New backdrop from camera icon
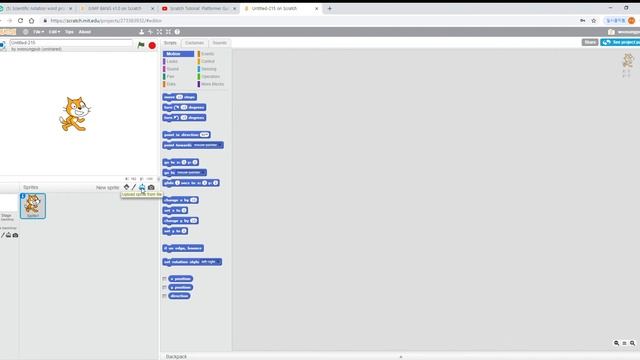This screenshot has height=360, width=640. click(x=15, y=235)
